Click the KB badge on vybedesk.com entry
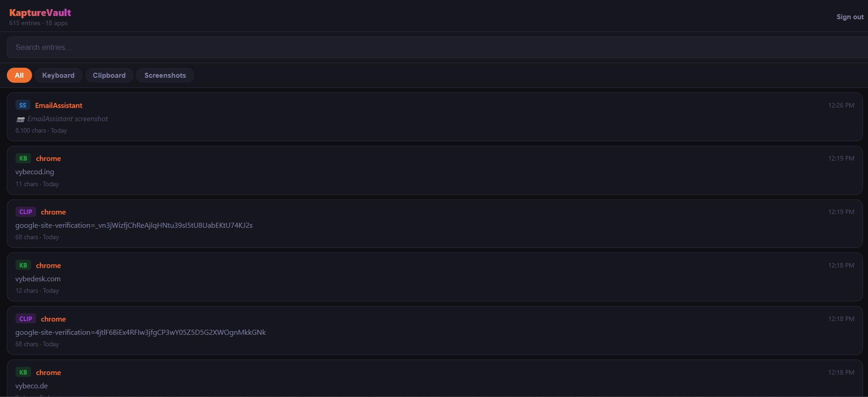Screen dimensions: 868x397 [23, 265]
